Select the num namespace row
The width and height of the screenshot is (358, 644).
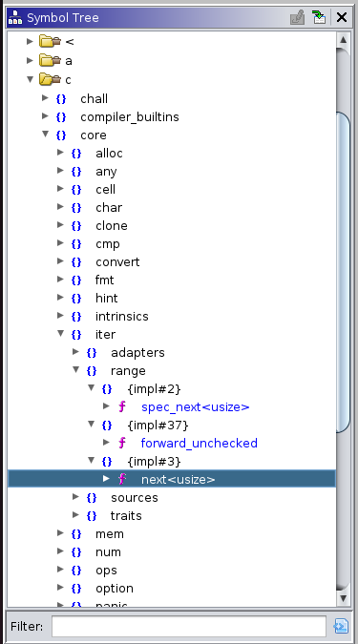pyautogui.click(x=108, y=552)
